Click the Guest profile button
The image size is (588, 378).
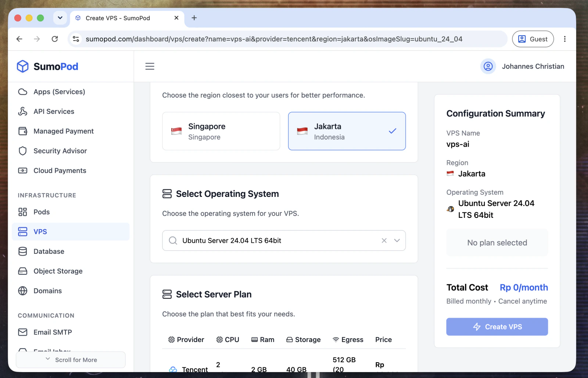(533, 39)
